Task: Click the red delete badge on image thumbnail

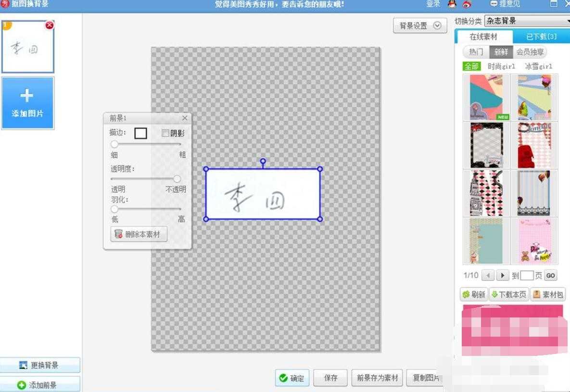Action: [x=50, y=25]
